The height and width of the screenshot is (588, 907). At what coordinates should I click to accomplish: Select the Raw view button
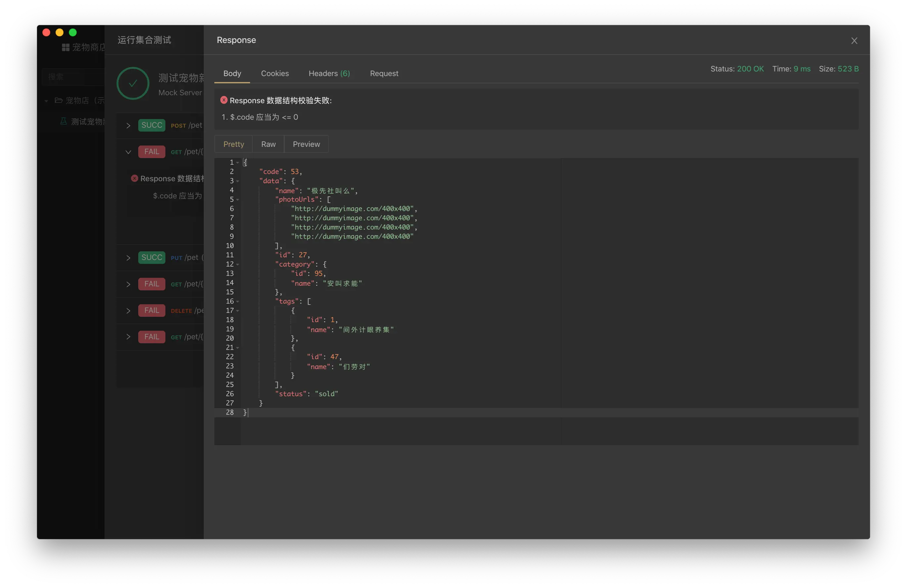268,144
